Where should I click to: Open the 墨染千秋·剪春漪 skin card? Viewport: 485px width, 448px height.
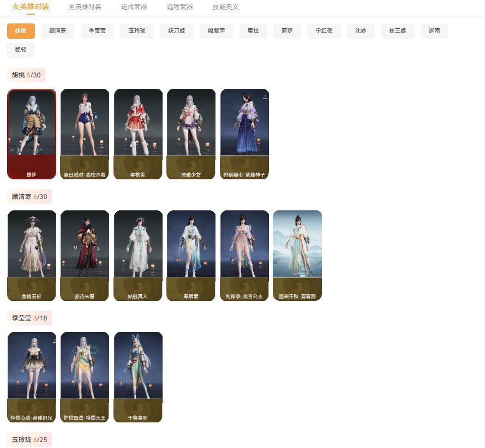coord(297,255)
